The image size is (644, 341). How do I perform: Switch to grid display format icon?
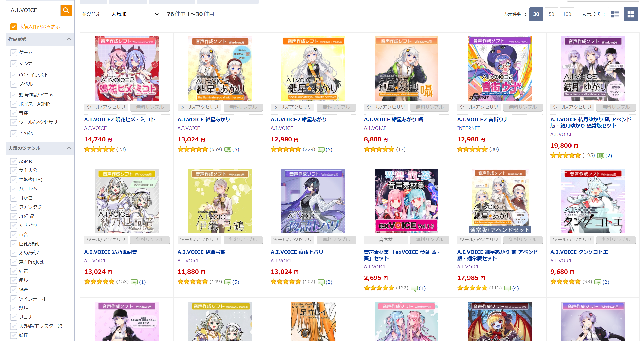point(631,14)
